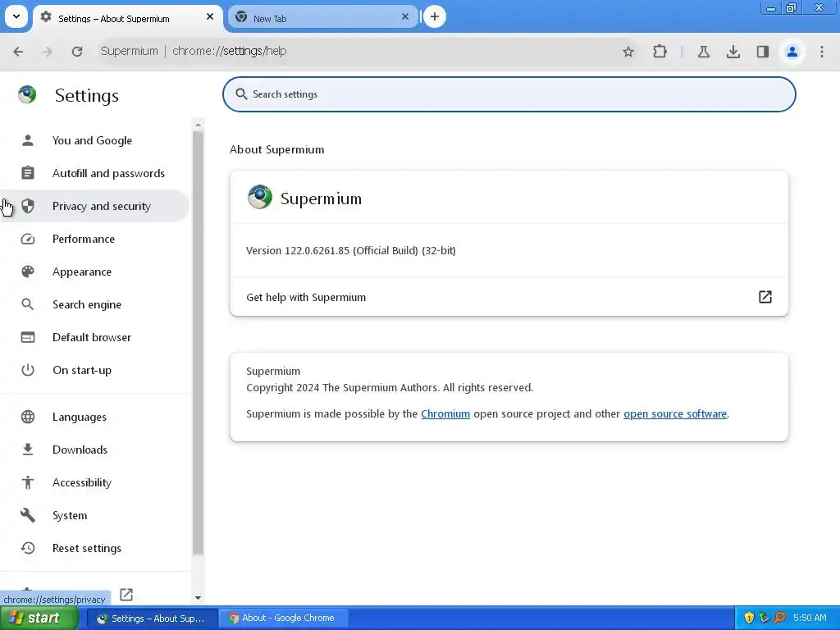Viewport: 840px width, 630px height.
Task: Open the Windows start button
Action: coord(39,619)
